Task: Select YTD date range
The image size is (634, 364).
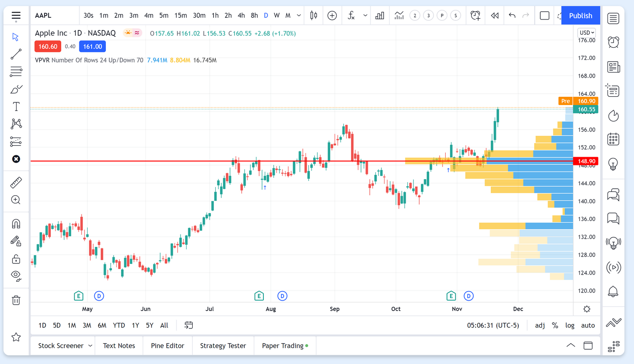Action: click(119, 325)
